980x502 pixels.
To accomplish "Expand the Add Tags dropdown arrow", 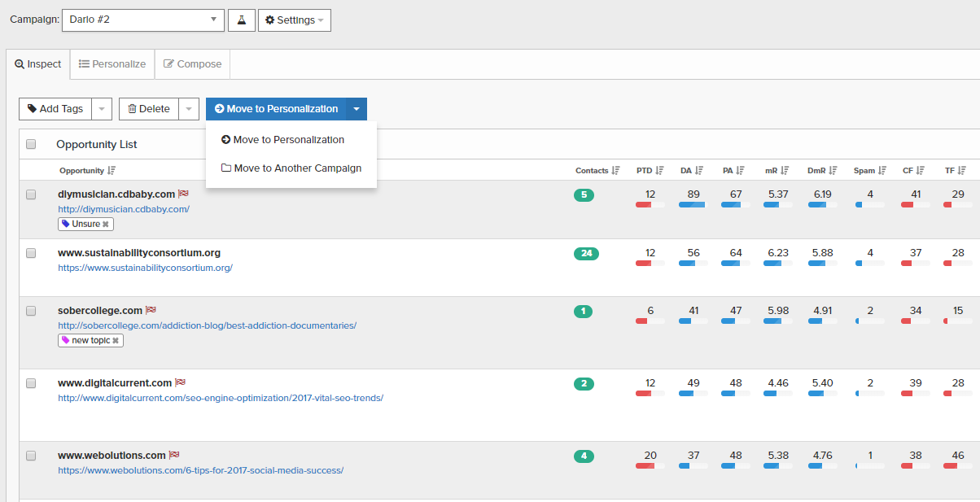I will tap(101, 109).
